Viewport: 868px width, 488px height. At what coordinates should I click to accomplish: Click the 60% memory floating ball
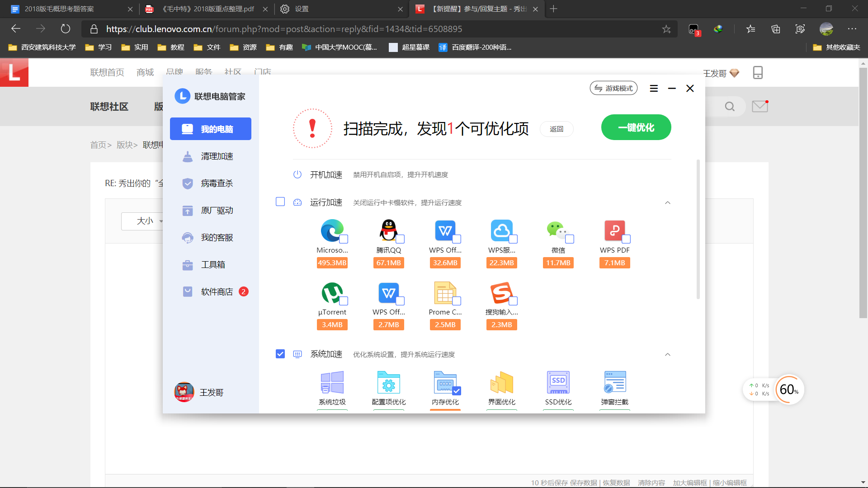click(x=789, y=389)
